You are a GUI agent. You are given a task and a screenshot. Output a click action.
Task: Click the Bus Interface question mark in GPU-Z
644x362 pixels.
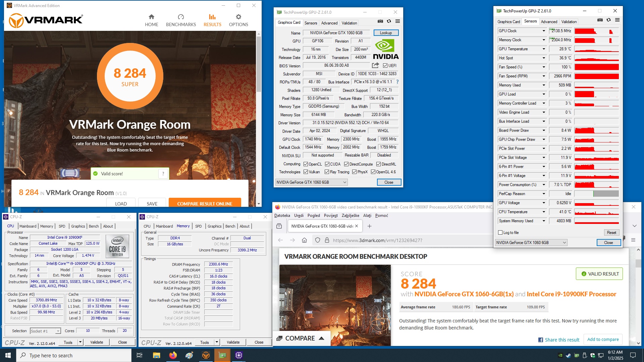(x=397, y=82)
